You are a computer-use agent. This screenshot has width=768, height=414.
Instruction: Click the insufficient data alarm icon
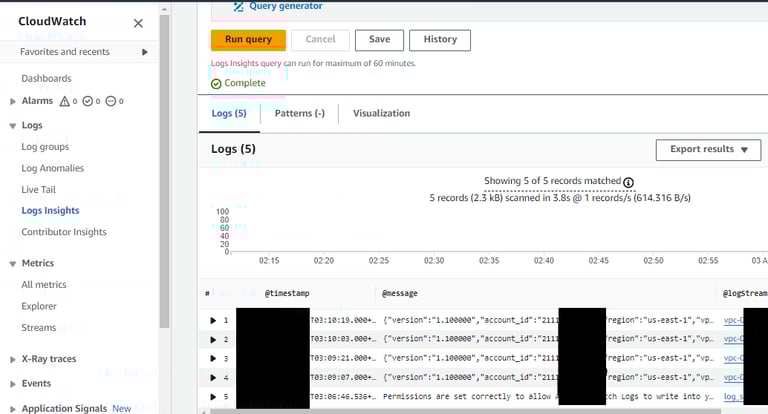pyautogui.click(x=111, y=101)
